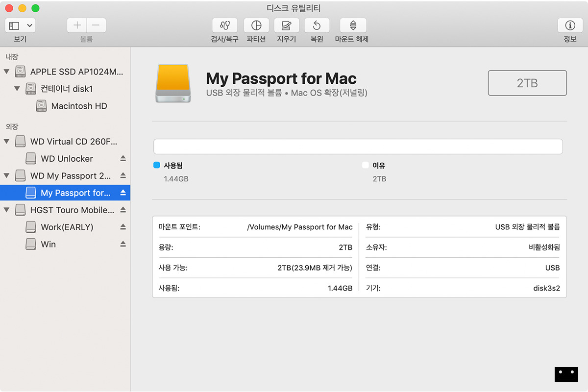Click the My Passport for Mac title
This screenshot has height=392, width=588.
click(x=281, y=78)
